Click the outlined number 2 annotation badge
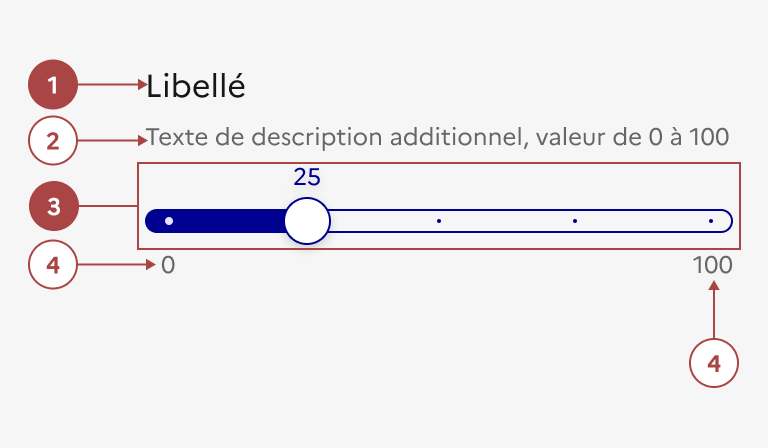 (53, 140)
